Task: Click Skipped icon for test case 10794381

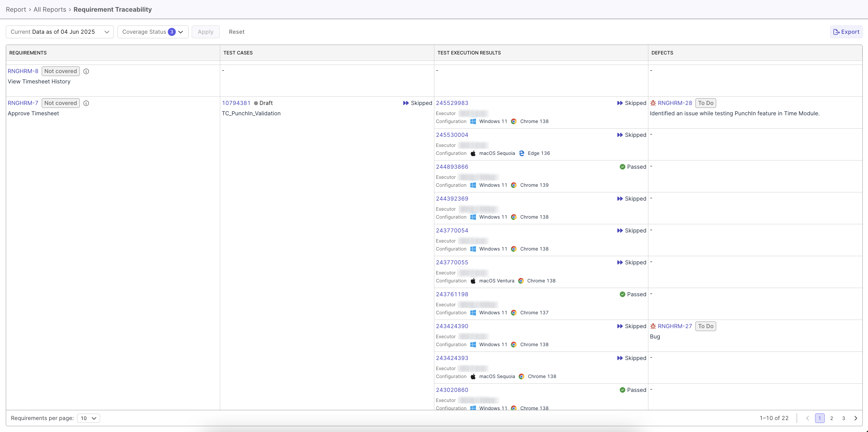Action: 406,103
